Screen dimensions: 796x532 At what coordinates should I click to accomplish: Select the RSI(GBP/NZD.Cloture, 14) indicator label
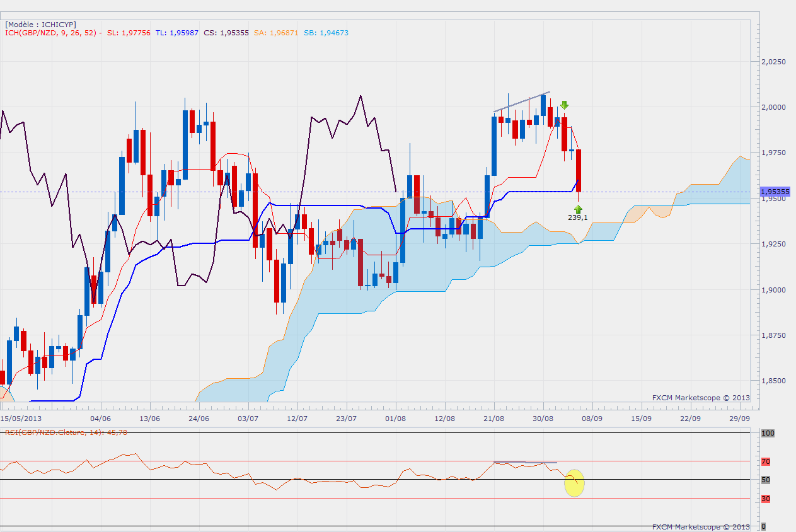(x=66, y=432)
